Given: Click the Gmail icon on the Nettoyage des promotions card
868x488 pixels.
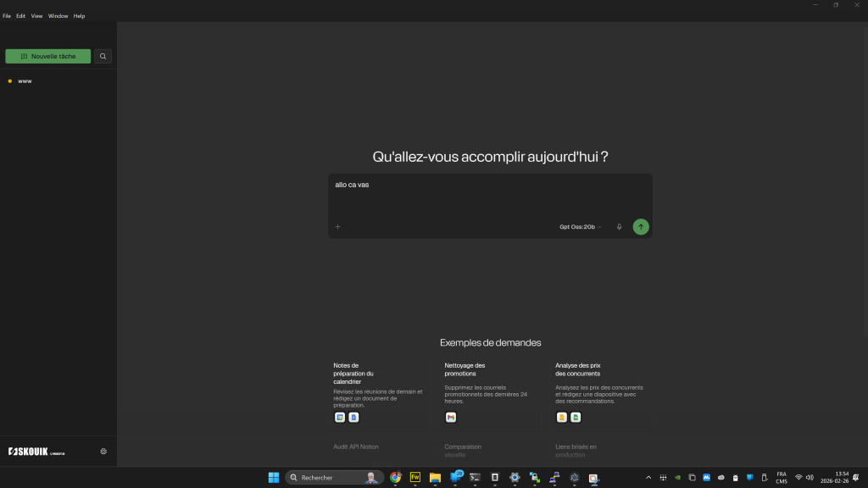Looking at the screenshot, I should (x=450, y=417).
